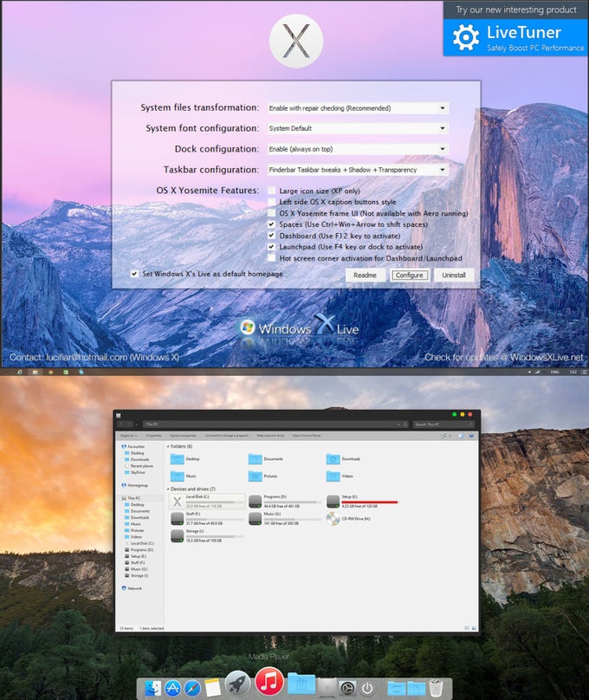This screenshot has height=700, width=589.
Task: Select the CD-RW Drive (H:)
Action: click(348, 519)
